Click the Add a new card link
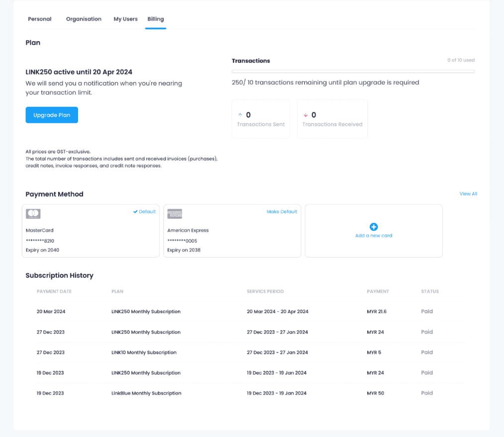The image size is (504, 437). [x=374, y=236]
